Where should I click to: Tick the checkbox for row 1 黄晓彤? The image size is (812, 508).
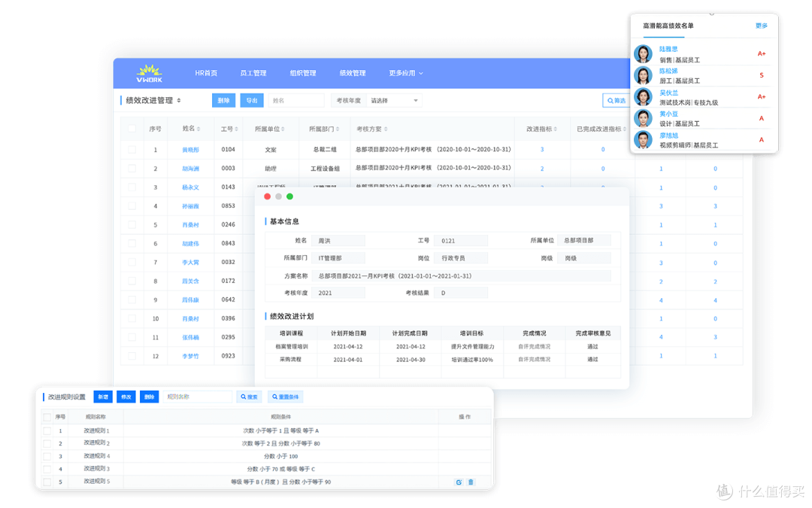(132, 149)
